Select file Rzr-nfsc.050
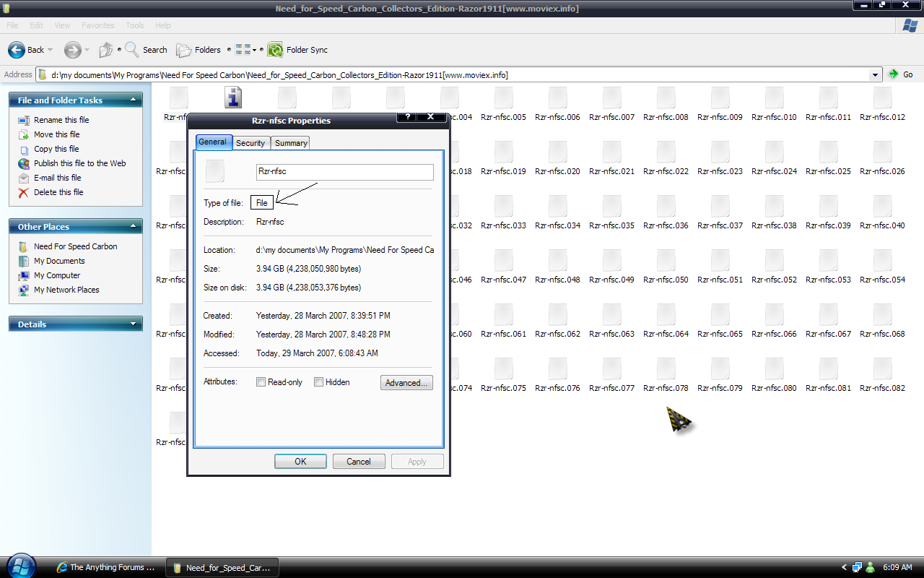This screenshot has width=924, height=578. [666, 267]
